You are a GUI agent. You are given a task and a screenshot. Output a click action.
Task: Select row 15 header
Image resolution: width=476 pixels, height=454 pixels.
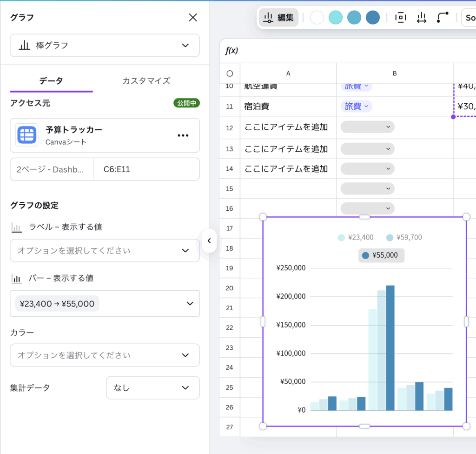coord(230,189)
